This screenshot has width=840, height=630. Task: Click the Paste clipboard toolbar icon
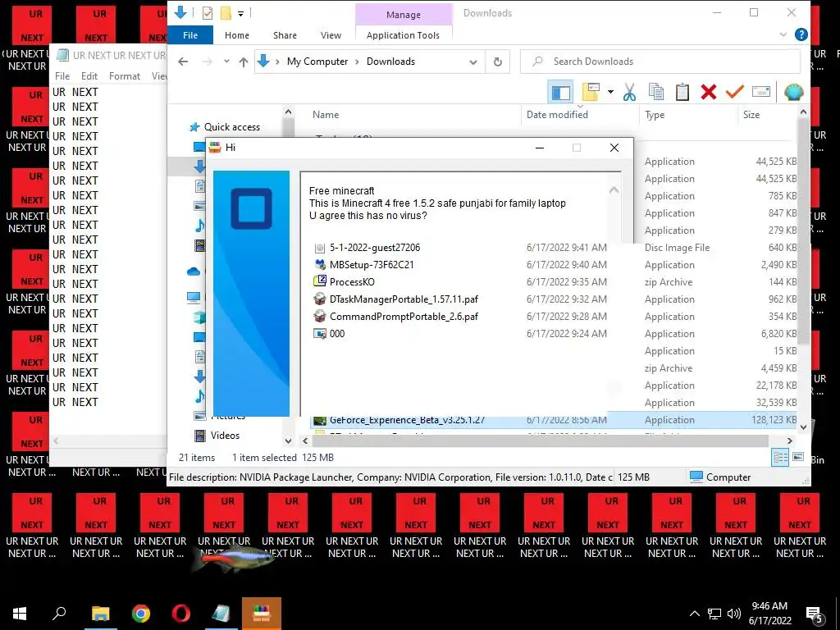coord(682,92)
